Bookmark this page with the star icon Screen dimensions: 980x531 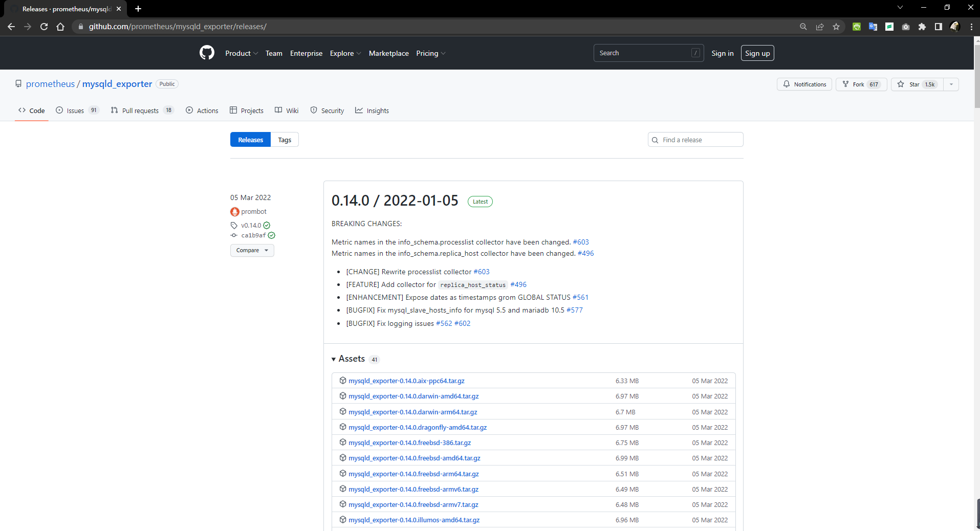[x=836, y=27]
